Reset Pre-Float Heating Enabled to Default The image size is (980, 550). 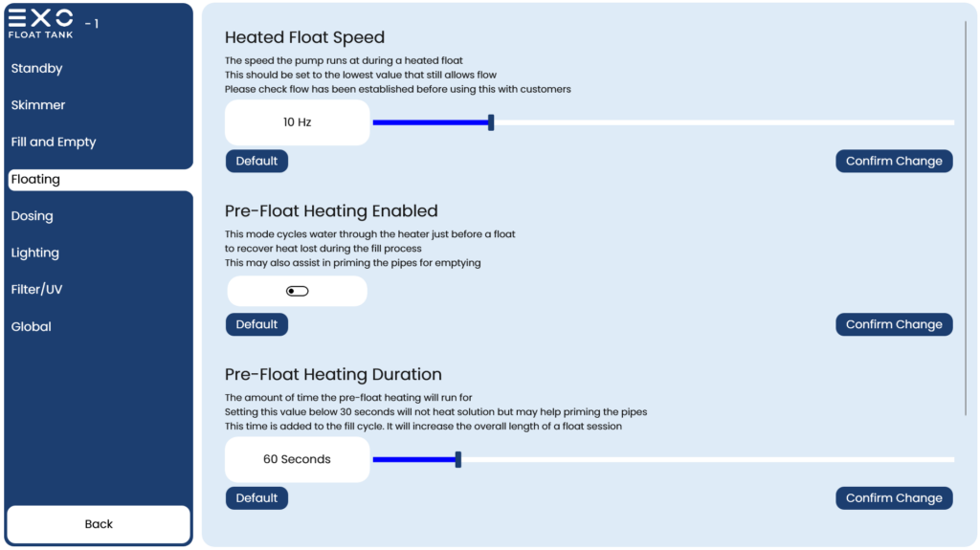point(256,324)
